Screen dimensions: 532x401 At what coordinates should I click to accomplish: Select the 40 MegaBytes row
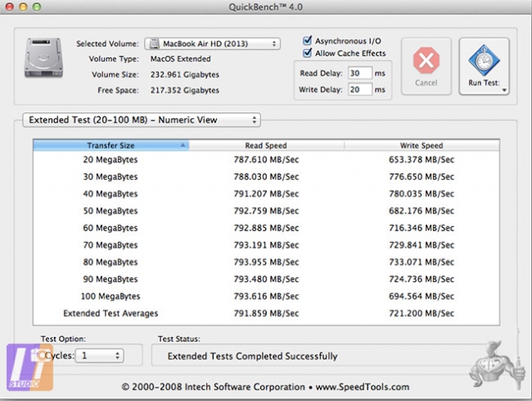pyautogui.click(x=266, y=194)
